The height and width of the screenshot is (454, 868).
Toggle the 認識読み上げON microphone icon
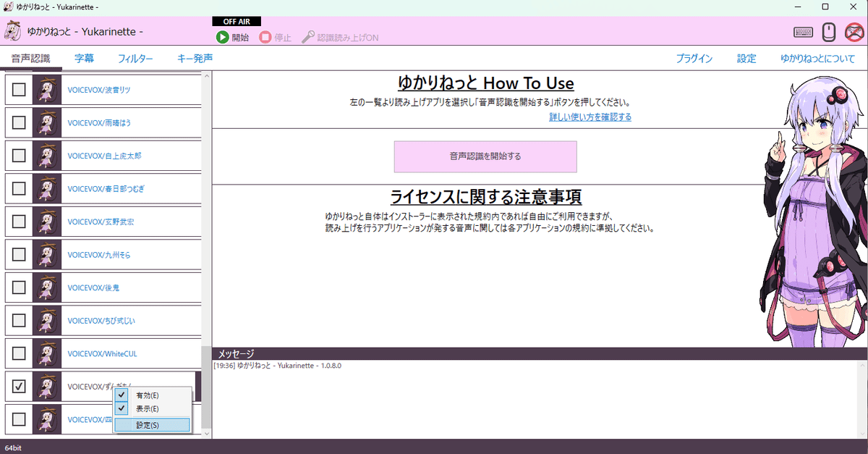[x=308, y=37]
